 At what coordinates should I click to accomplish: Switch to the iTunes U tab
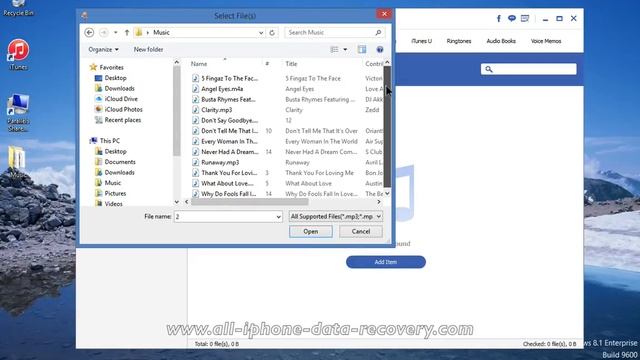(421, 41)
